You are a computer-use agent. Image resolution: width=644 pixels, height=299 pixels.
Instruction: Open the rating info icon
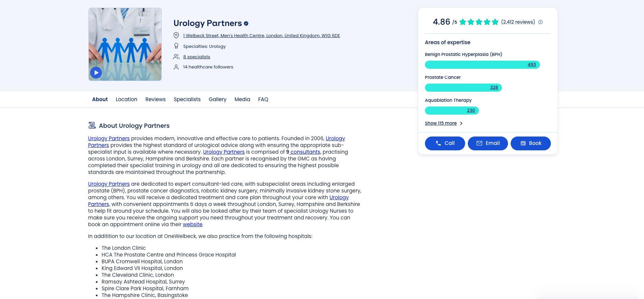coord(540,22)
